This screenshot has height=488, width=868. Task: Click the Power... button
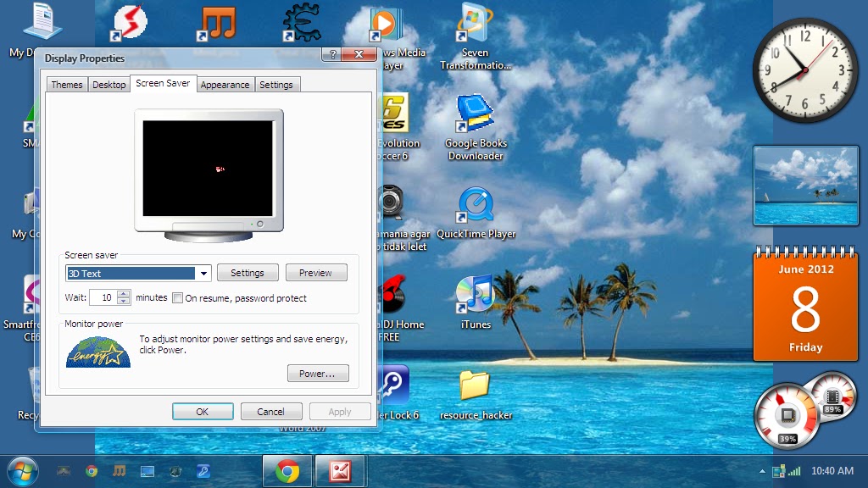click(318, 374)
